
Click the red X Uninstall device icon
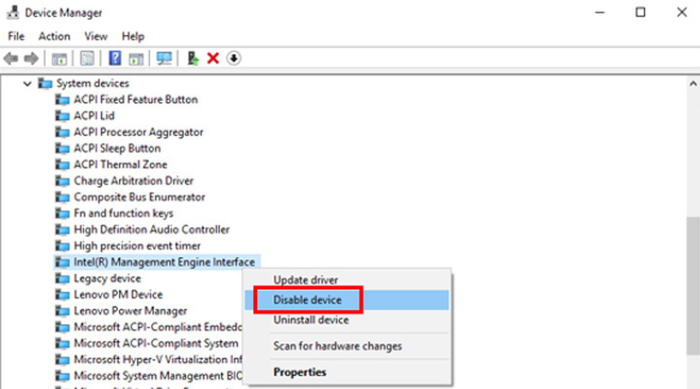coord(213,58)
